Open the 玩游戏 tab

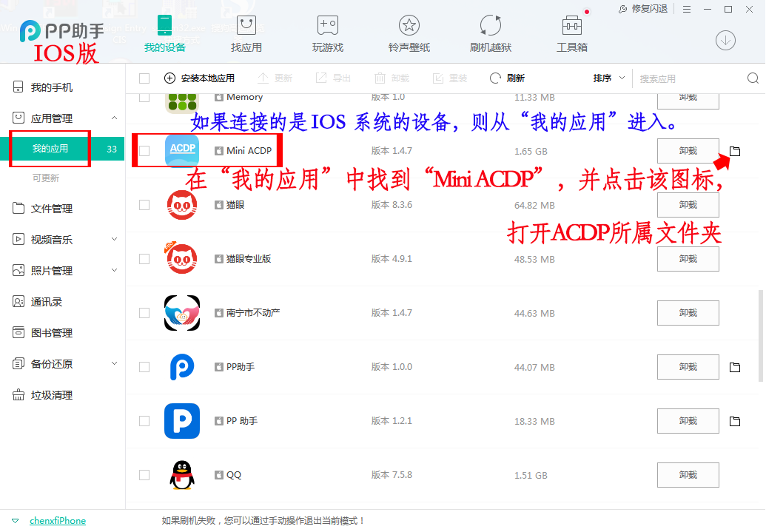328,33
